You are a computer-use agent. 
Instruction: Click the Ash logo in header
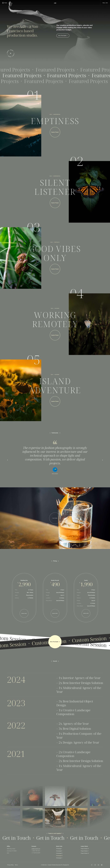55,3
